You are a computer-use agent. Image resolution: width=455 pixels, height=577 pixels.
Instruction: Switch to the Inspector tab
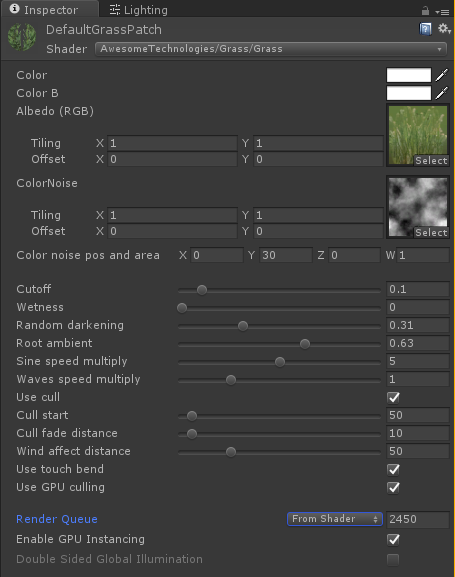point(50,10)
